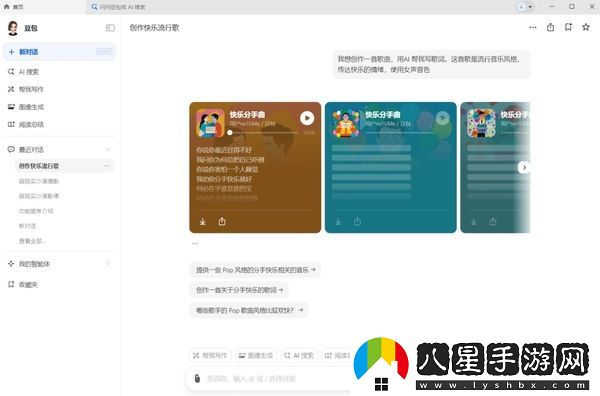
Task: Click the 豆包 avatar picture
Action: coord(13,28)
